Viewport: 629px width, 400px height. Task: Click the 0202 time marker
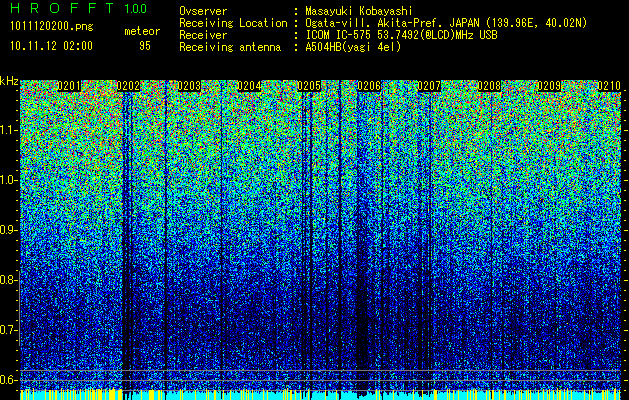click(128, 86)
